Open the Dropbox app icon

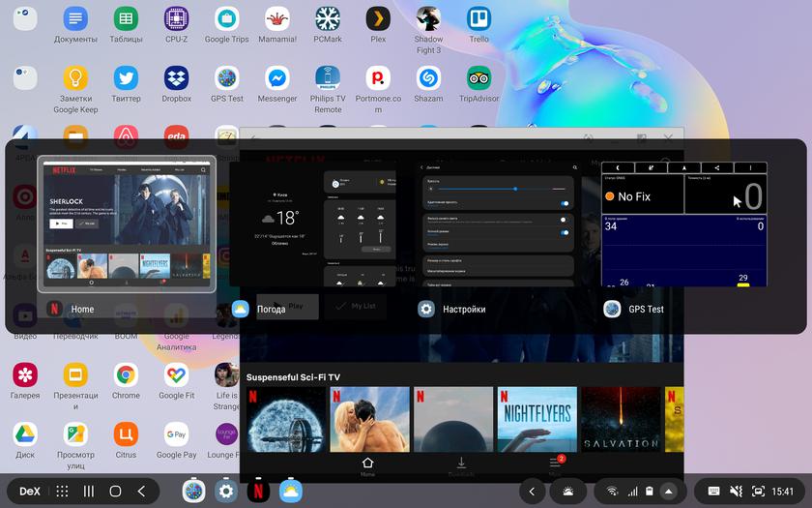[x=176, y=78]
